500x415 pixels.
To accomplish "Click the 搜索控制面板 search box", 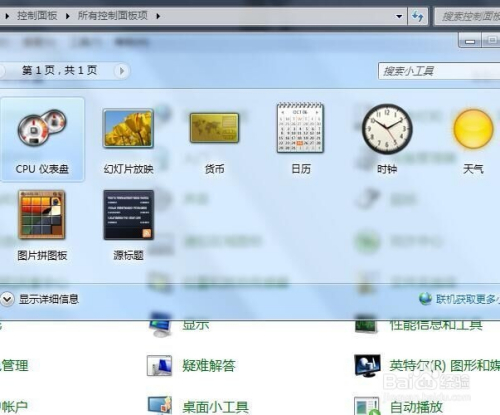I will (x=467, y=16).
